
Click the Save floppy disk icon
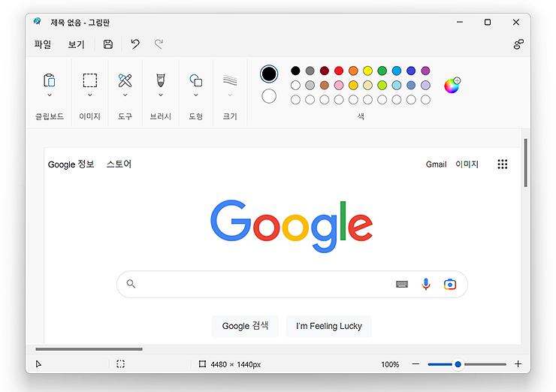click(107, 44)
